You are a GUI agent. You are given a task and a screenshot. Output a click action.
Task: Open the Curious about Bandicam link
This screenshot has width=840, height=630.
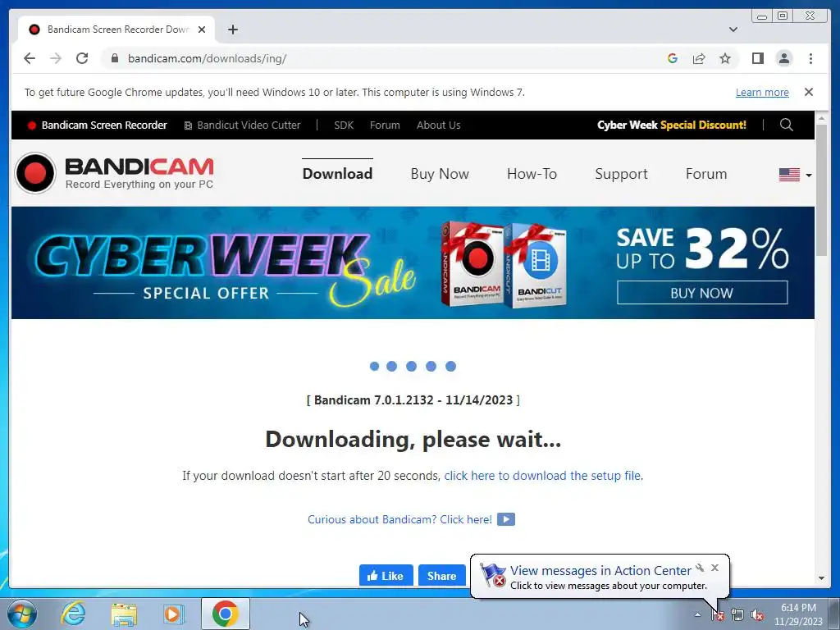pyautogui.click(x=399, y=519)
